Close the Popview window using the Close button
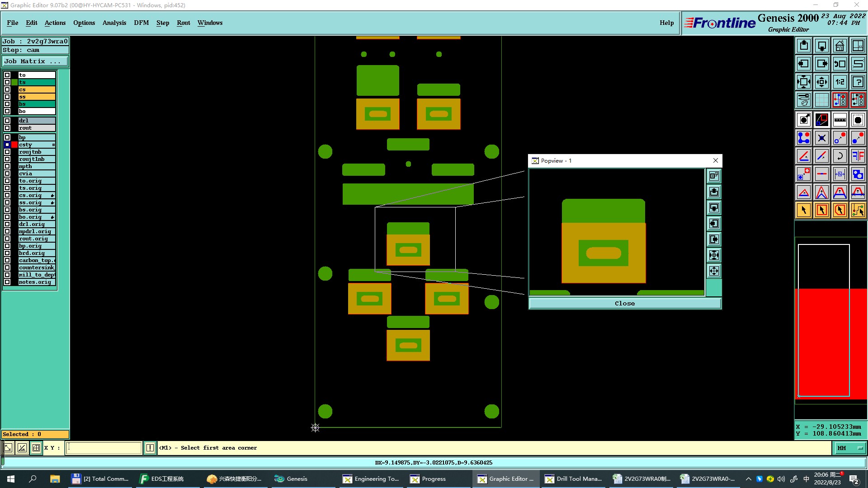The image size is (868, 488). (624, 304)
